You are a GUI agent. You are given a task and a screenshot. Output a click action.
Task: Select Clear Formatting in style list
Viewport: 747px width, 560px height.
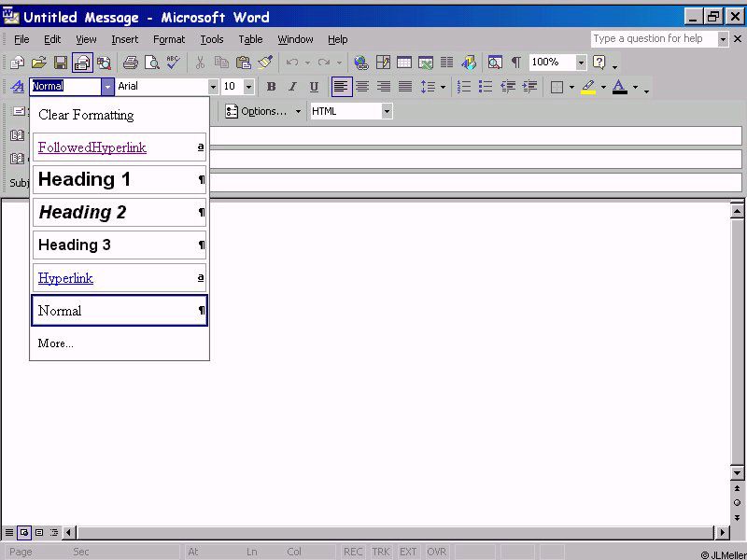click(x=120, y=115)
